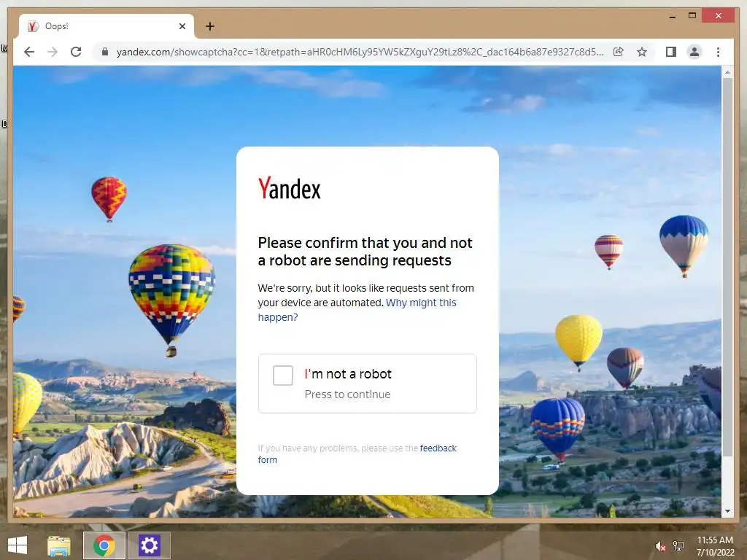Click the browser back arrow
The height and width of the screenshot is (560, 747).
click(x=29, y=52)
